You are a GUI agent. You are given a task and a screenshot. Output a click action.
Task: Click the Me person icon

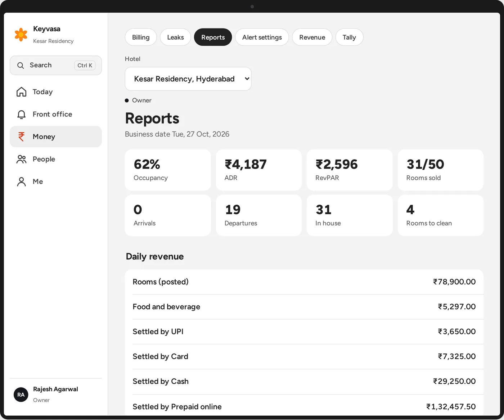pyautogui.click(x=21, y=182)
